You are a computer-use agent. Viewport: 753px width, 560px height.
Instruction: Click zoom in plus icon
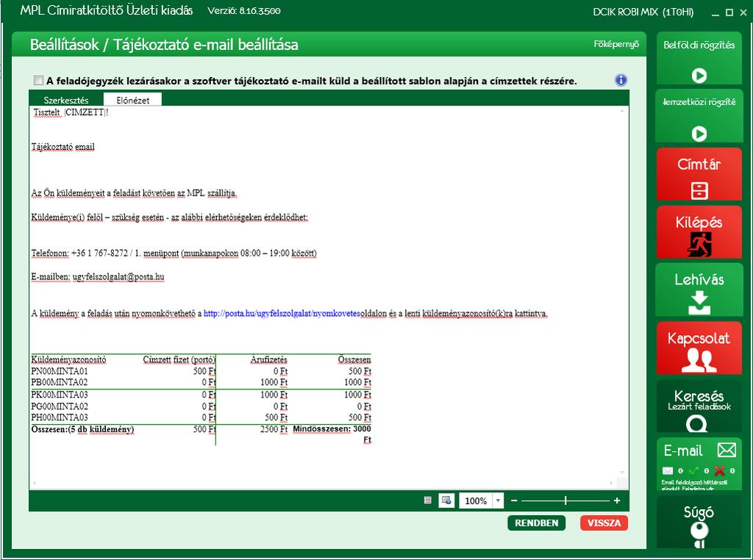pyautogui.click(x=617, y=500)
